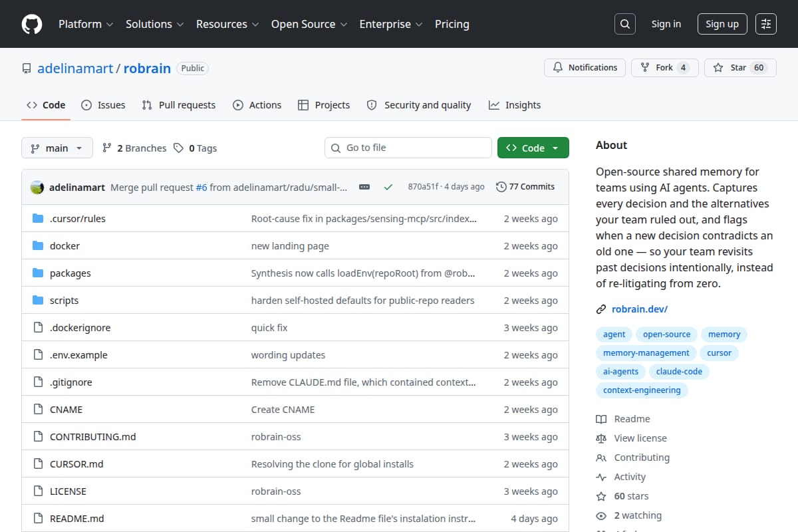The width and height of the screenshot is (798, 532).
Task: Click the eye icon beside 2 watching
Action: (601, 515)
